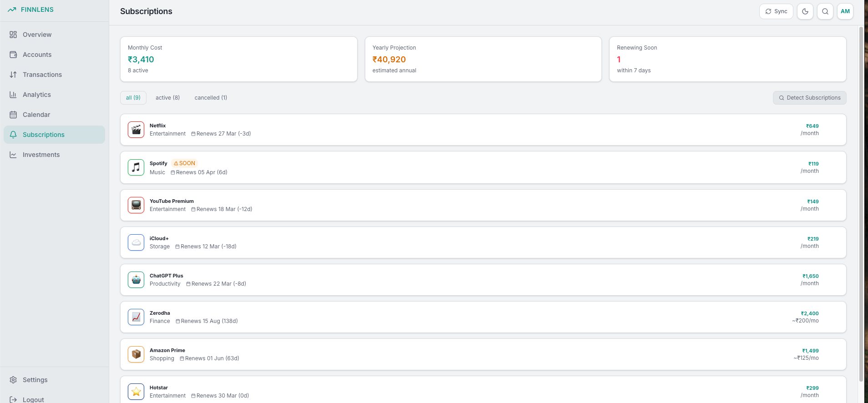Open Settings from the sidebar

coord(54,380)
